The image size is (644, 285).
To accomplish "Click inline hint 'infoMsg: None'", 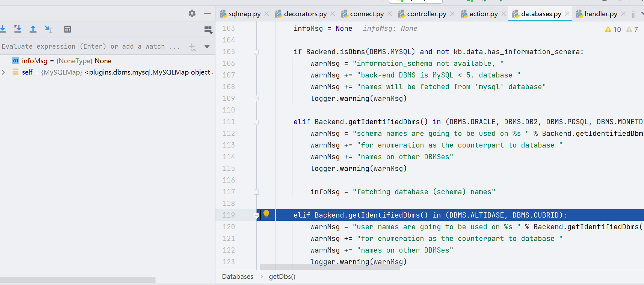I will tap(390, 29).
